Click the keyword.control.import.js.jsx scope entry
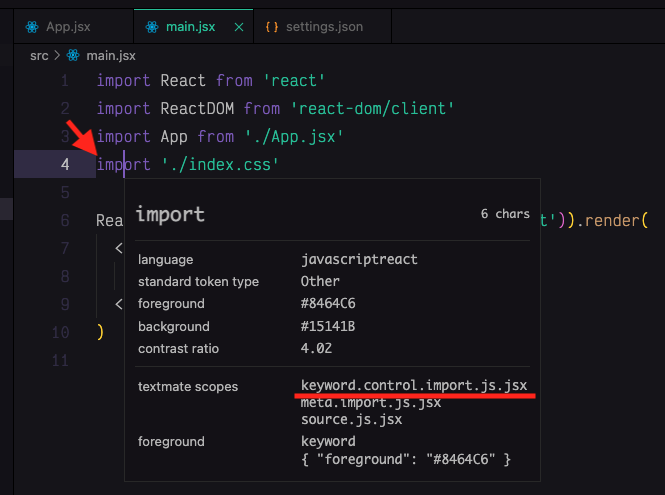 point(413,385)
